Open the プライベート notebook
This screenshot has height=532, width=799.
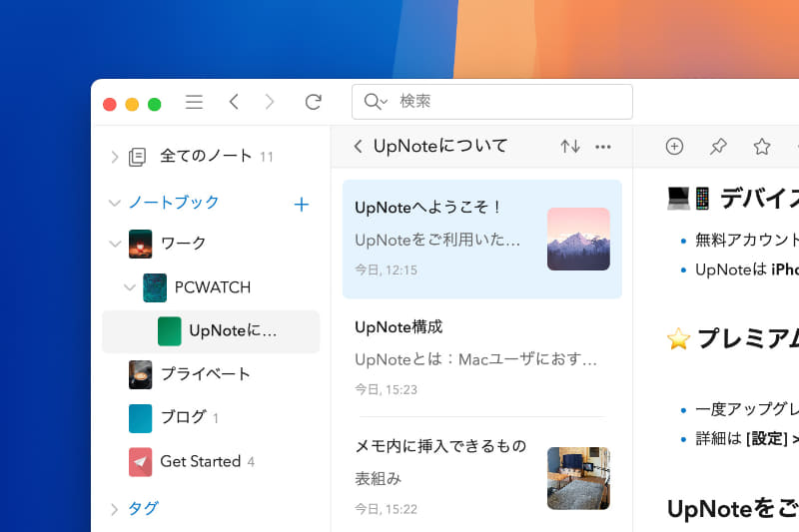click(x=206, y=374)
